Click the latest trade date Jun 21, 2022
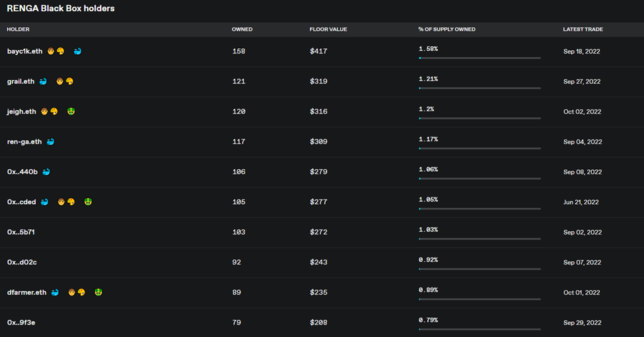This screenshot has width=644, height=337. pos(581,202)
